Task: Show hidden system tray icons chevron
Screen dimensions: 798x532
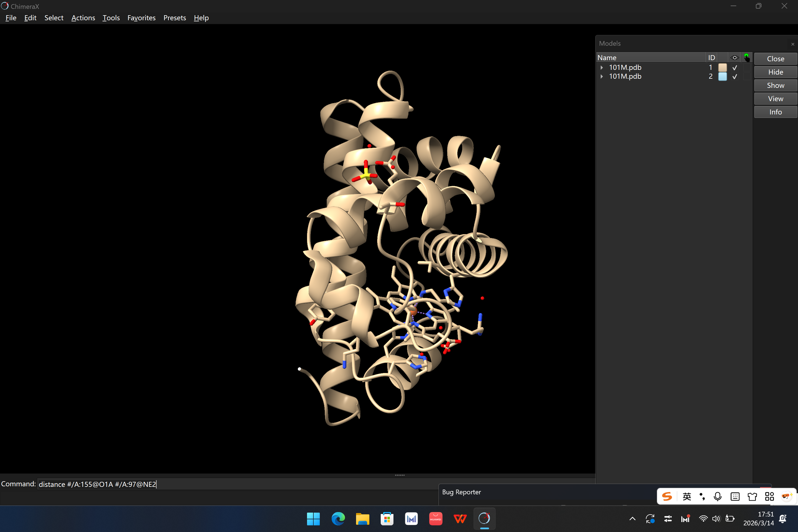Action: coord(632,519)
